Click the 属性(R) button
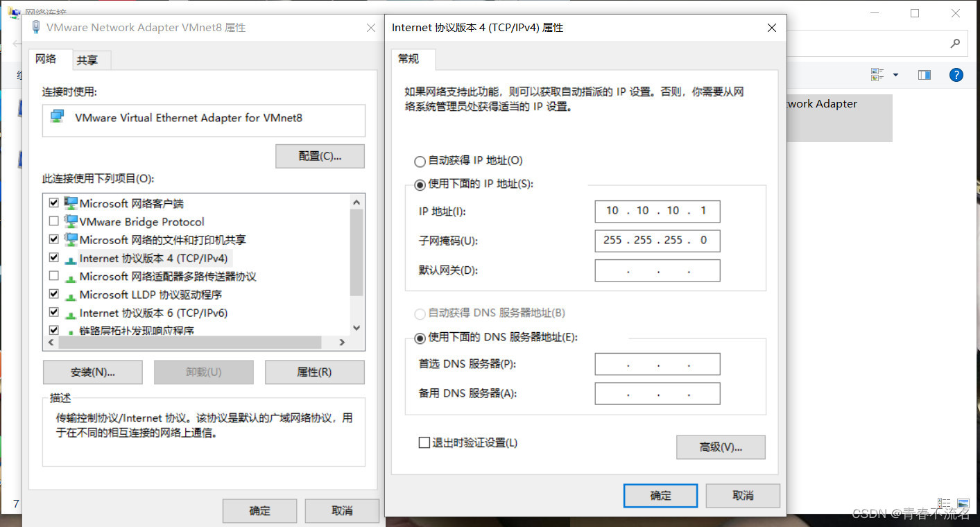Viewport: 980px width, 527px height. coord(314,372)
